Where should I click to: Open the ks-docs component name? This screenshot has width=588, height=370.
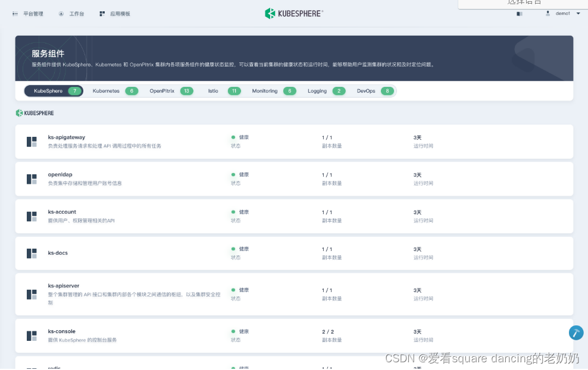[58, 253]
